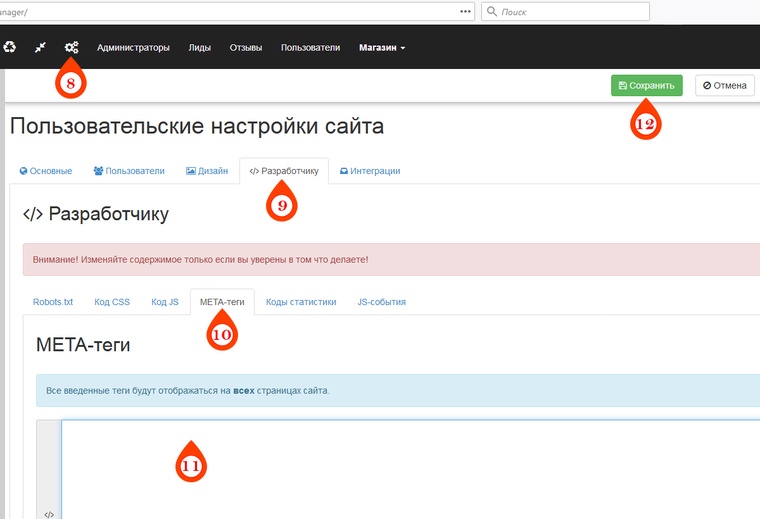Image resolution: width=760 pixels, height=519 pixels.
Task: Click the </> gutter icon beside the editor
Action: (49, 513)
